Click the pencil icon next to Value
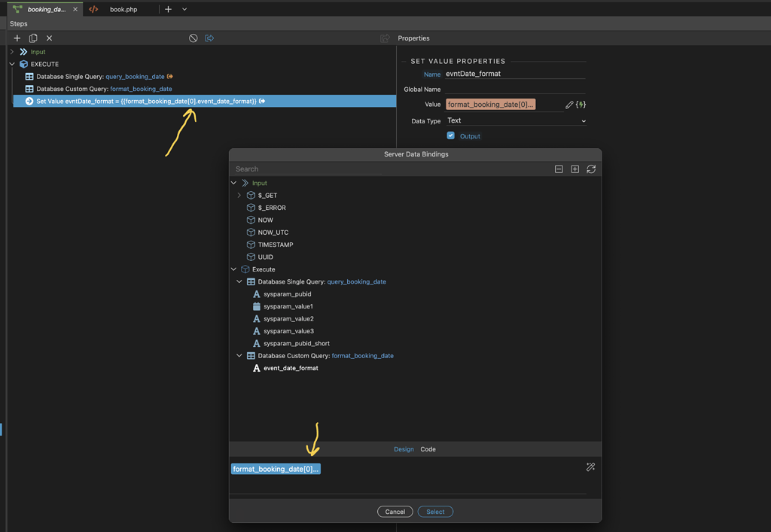The height and width of the screenshot is (532, 771). [569, 105]
